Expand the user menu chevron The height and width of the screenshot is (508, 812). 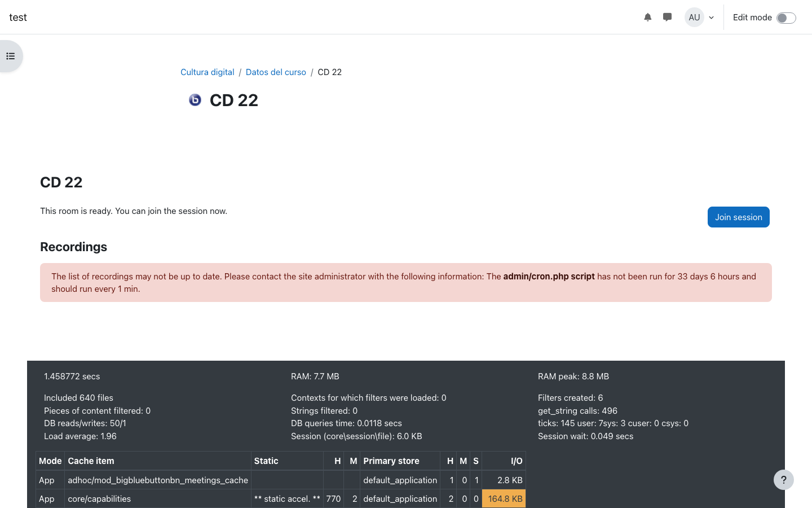712,18
